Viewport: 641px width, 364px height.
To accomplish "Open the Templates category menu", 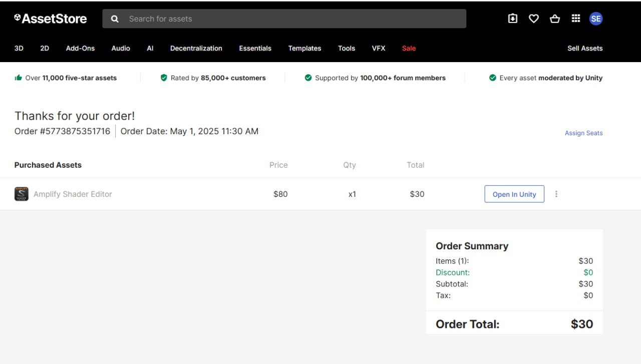I will click(x=304, y=48).
